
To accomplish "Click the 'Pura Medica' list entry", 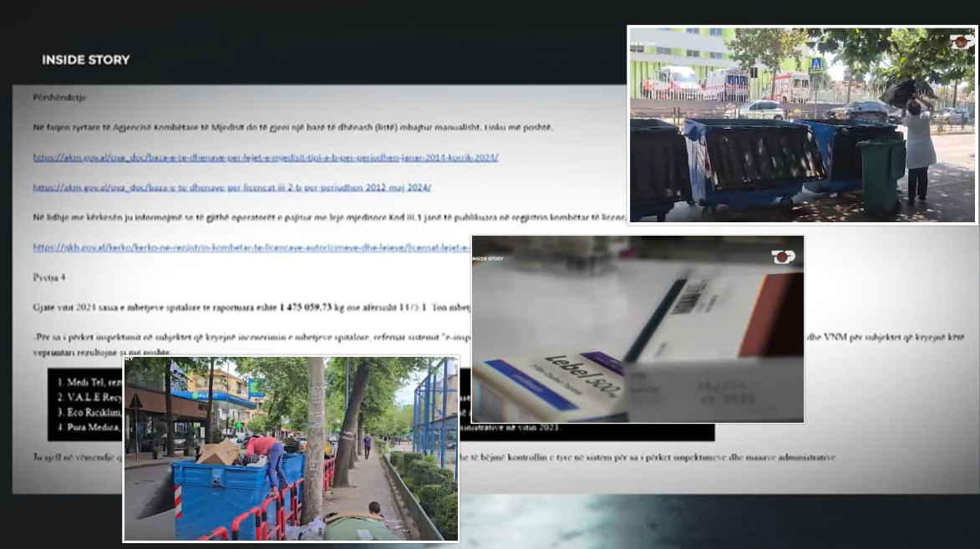I will pyautogui.click(x=90, y=428).
